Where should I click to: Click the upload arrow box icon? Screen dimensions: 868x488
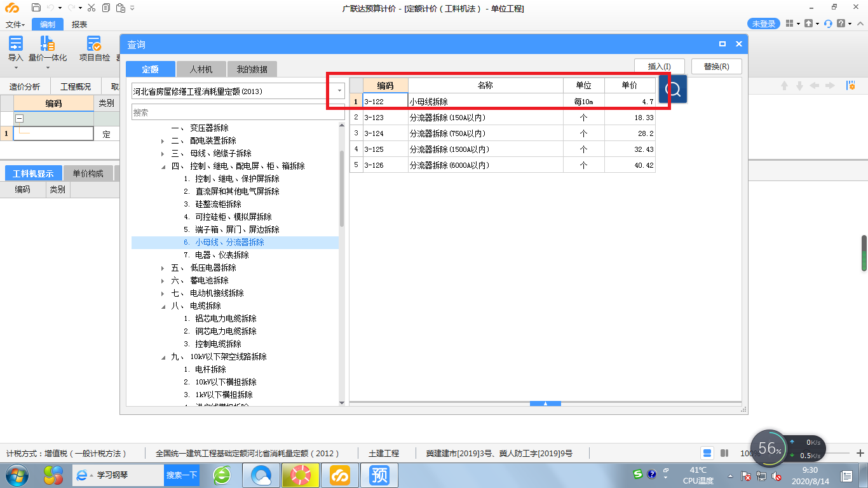[808, 24]
